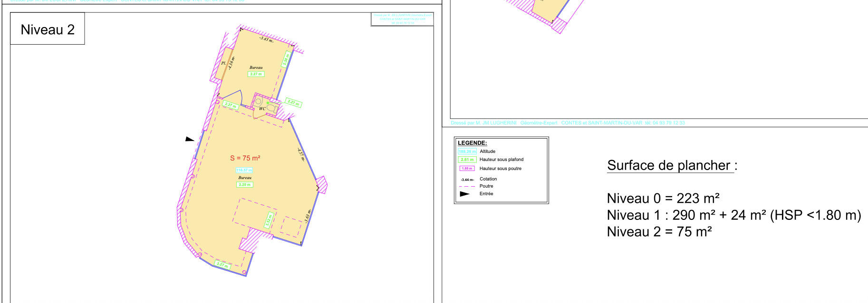
Task: Click the Niveau 0 = 223 m² line
Action: pyautogui.click(x=663, y=198)
